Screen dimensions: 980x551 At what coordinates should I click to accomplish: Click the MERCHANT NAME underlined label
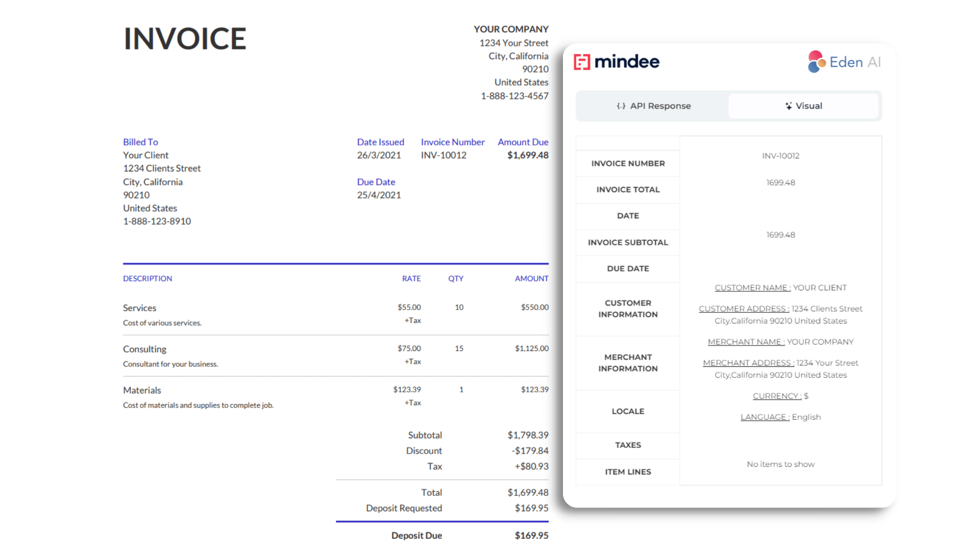tap(746, 342)
